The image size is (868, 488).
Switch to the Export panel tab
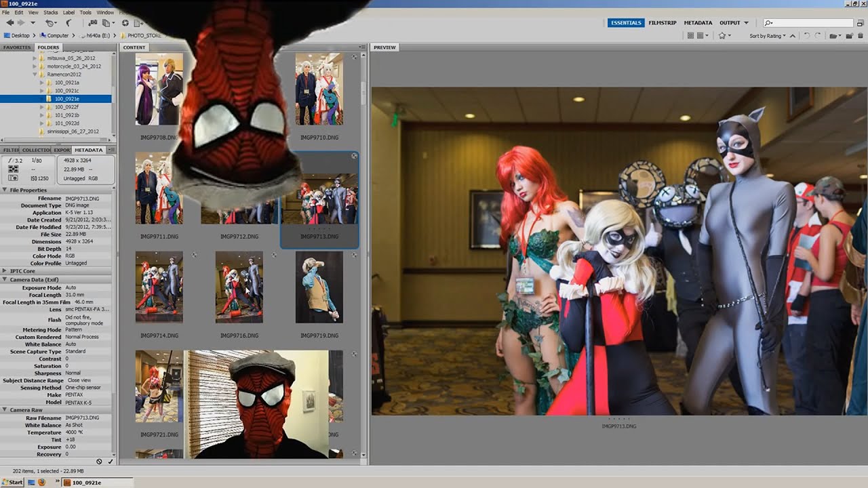click(61, 150)
